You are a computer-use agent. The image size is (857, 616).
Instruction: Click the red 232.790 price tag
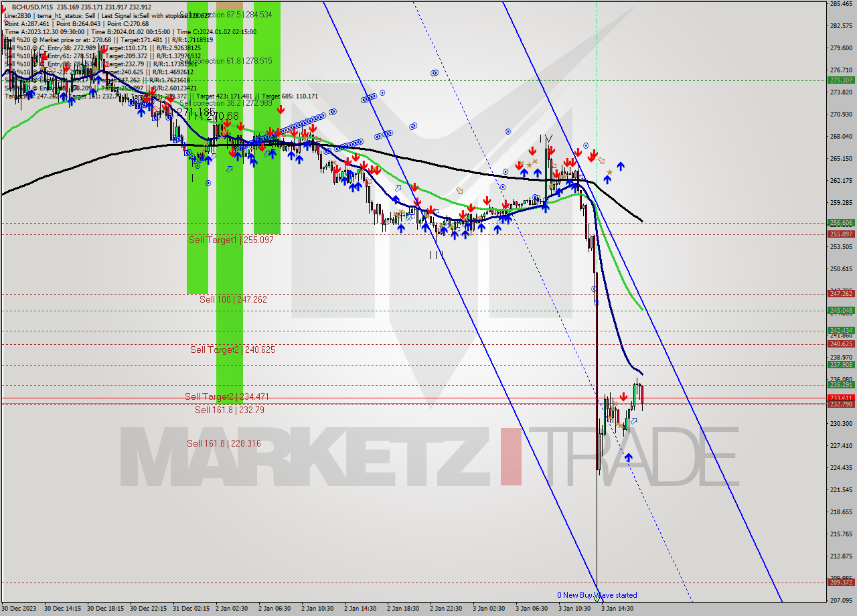coord(841,404)
